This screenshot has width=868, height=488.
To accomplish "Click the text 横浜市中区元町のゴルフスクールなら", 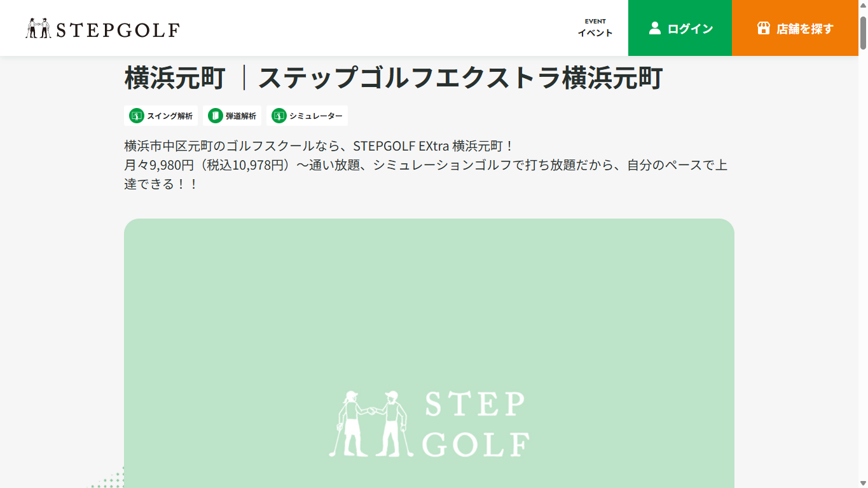I will pos(232,146).
